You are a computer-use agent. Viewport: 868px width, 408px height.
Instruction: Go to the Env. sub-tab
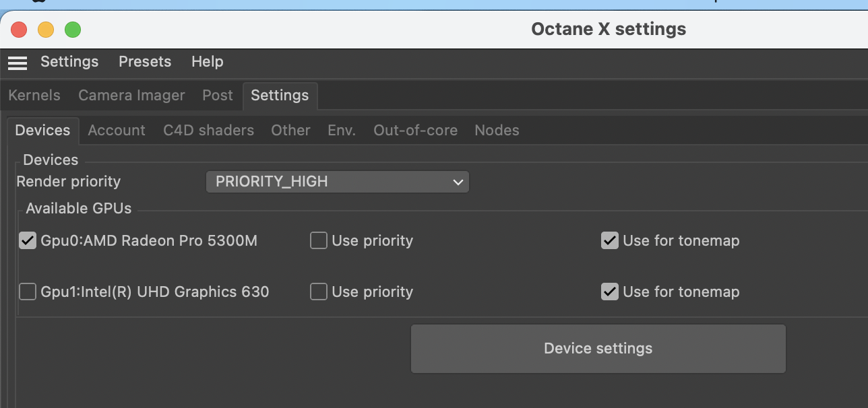tap(342, 131)
